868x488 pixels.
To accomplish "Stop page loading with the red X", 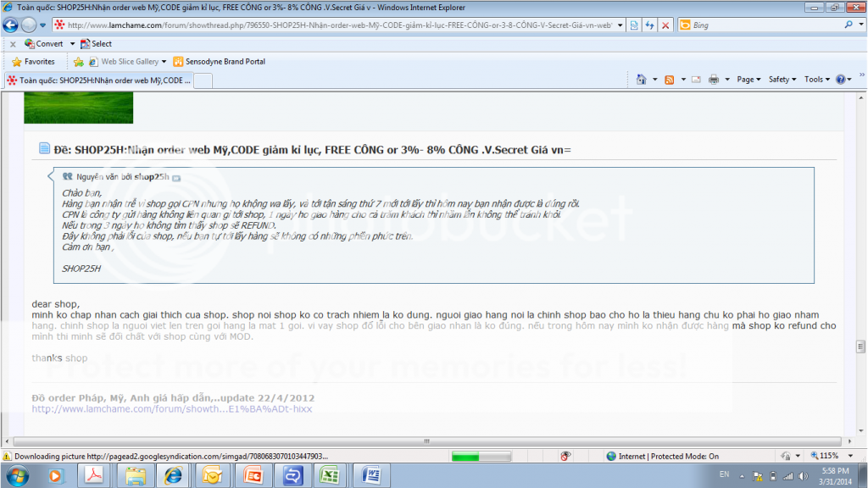I will [665, 25].
